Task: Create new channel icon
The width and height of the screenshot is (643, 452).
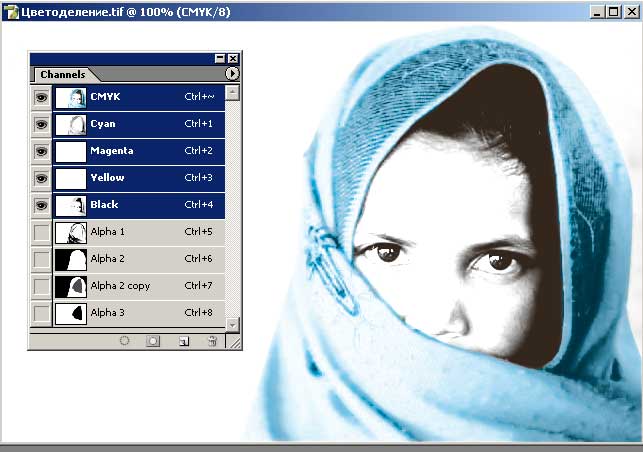Action: [184, 341]
